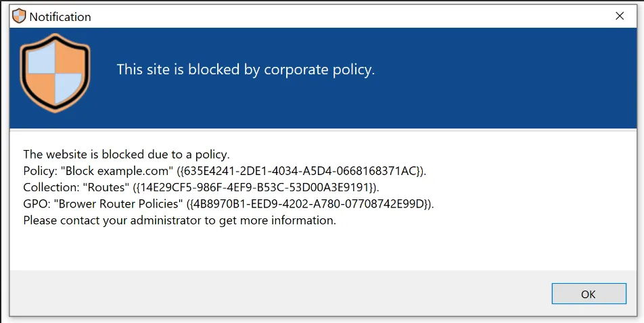Click "The website is blocked" message line
The height and width of the screenshot is (323, 644).
click(x=127, y=154)
